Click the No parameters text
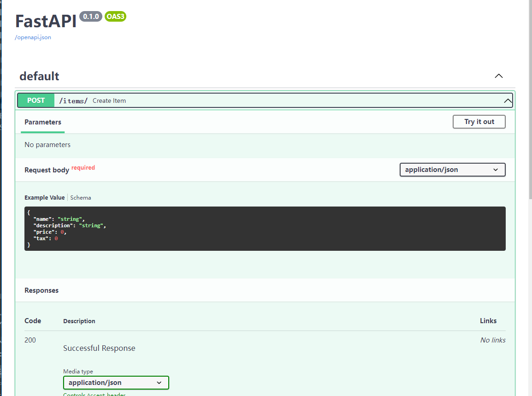This screenshot has height=396, width=532. pos(47,145)
